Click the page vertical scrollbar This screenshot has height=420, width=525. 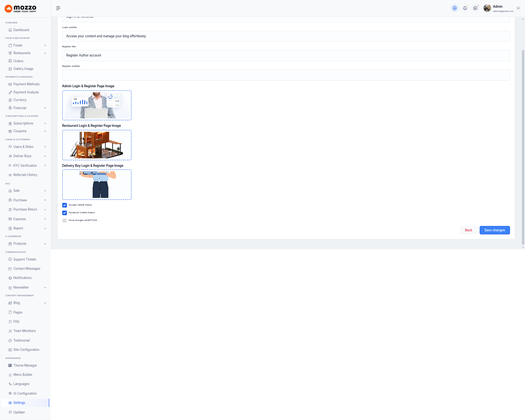(x=523, y=146)
